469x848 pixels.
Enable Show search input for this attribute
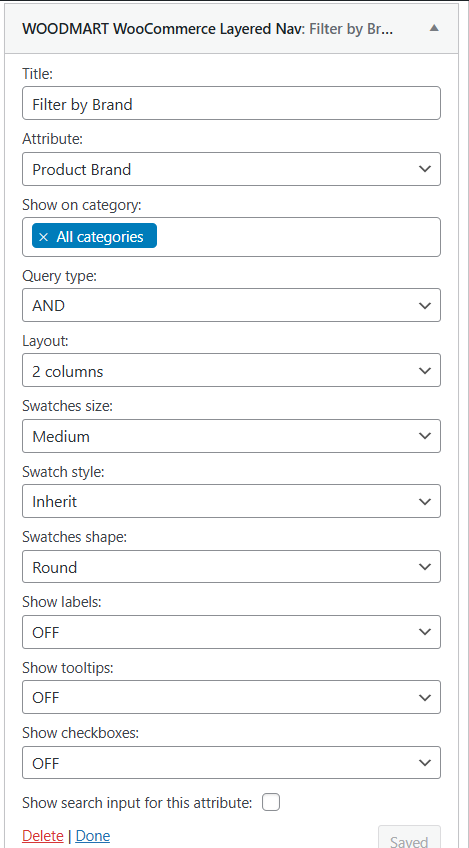(x=271, y=803)
